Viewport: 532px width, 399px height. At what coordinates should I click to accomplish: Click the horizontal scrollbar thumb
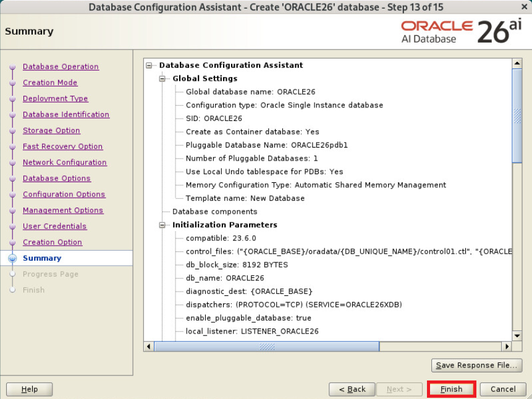pyautogui.click(x=267, y=346)
